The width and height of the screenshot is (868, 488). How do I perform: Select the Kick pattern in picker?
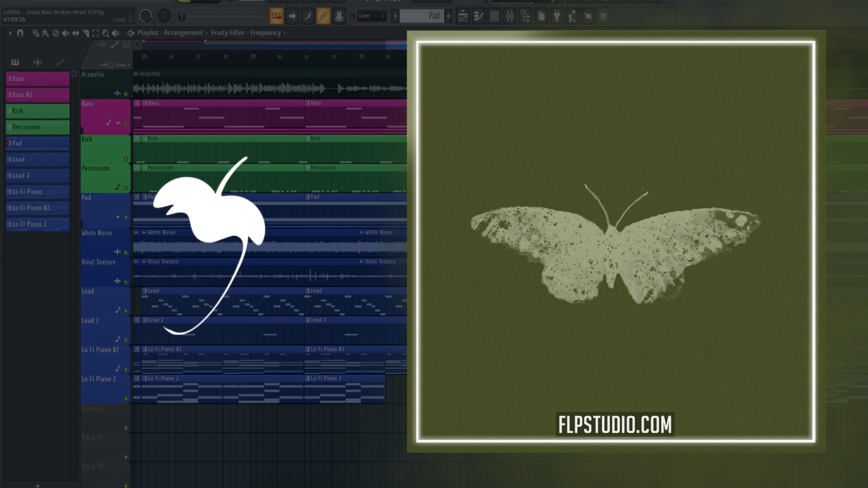coord(38,110)
